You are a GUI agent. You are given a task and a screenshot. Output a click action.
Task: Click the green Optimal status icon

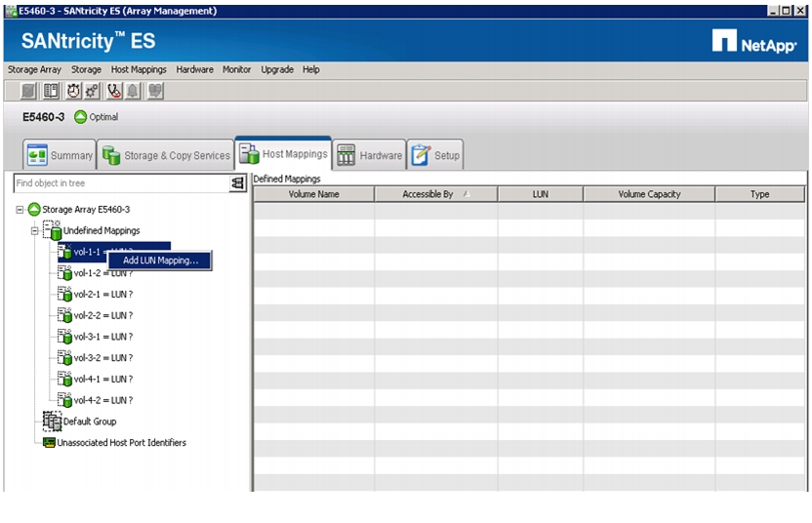(x=80, y=117)
